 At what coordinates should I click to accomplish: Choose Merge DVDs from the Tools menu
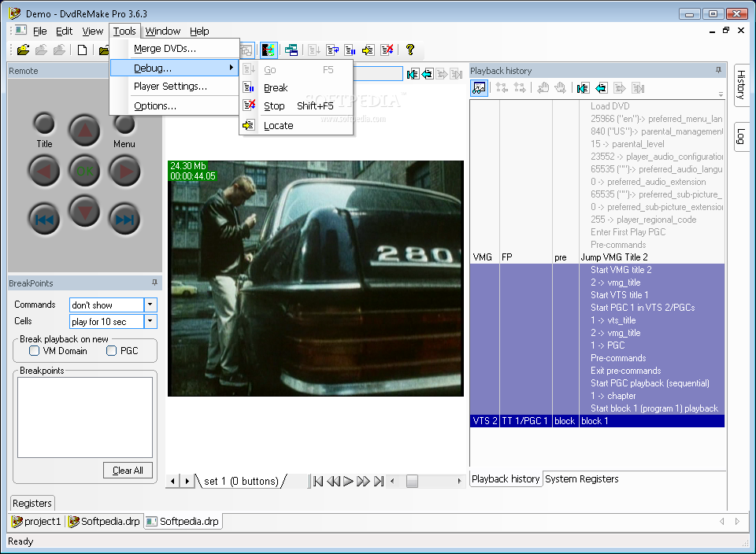[x=165, y=49]
